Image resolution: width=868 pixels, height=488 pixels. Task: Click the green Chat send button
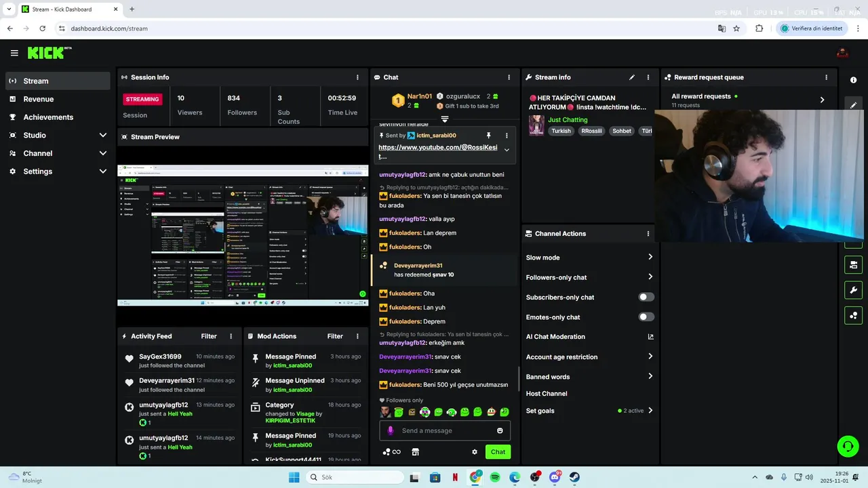pos(498,452)
